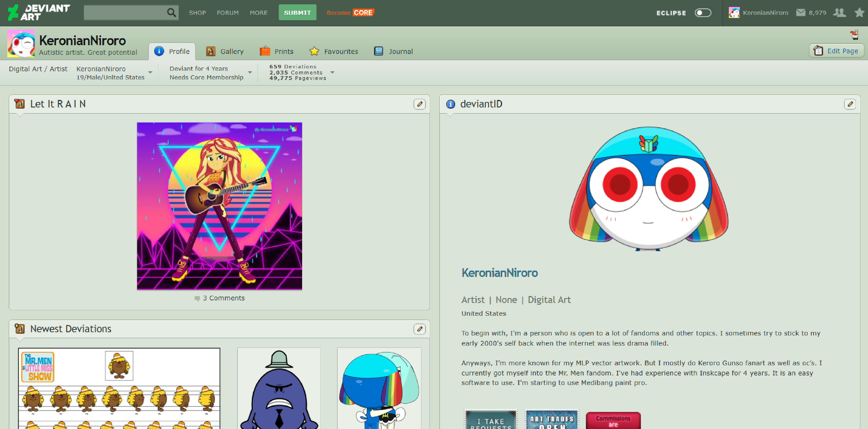The height and width of the screenshot is (429, 868).
Task: Open the blue rainbow-haired character thumbnail
Action: (379, 388)
